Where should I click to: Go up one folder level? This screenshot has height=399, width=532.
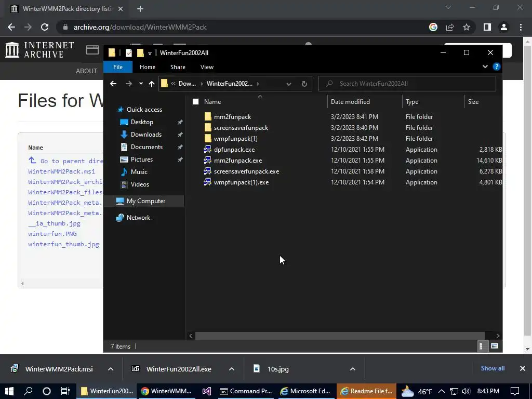click(x=152, y=84)
